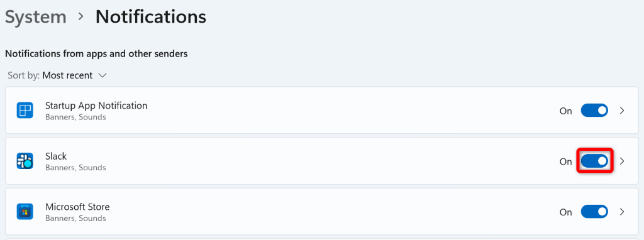Viewport: 644px width, 240px height.
Task: Expand Microsoft Store settings chevron
Action: click(622, 212)
